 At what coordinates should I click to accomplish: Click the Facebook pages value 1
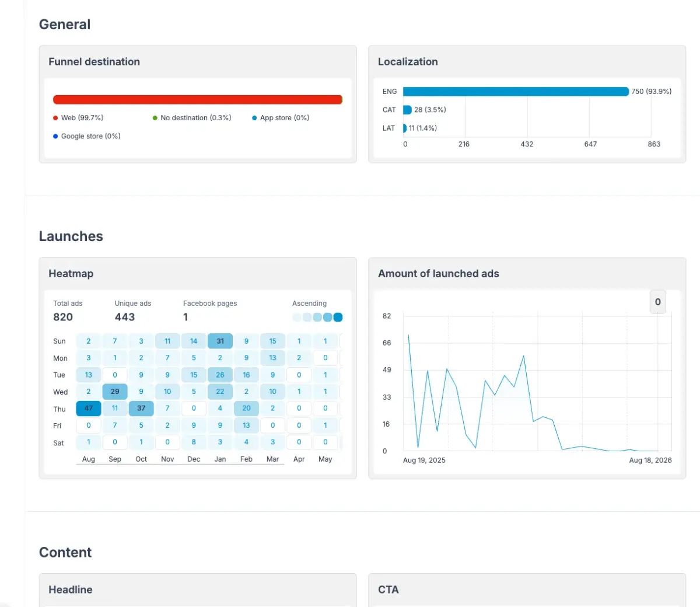(185, 317)
